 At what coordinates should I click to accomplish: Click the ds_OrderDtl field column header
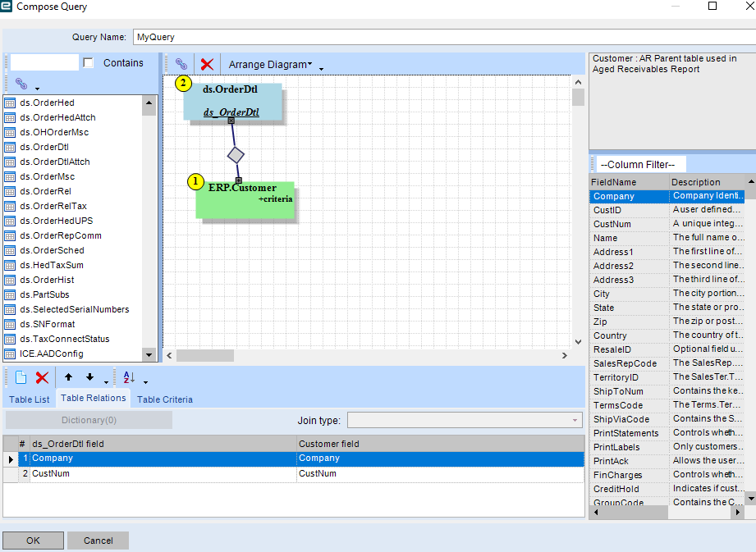[x=163, y=444]
